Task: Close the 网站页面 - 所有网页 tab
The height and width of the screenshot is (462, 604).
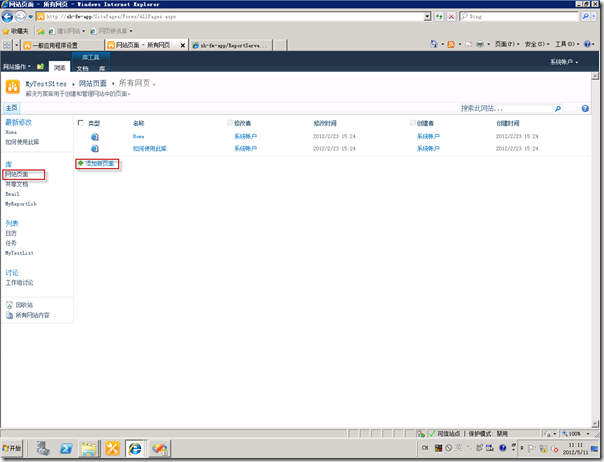Action: (183, 45)
